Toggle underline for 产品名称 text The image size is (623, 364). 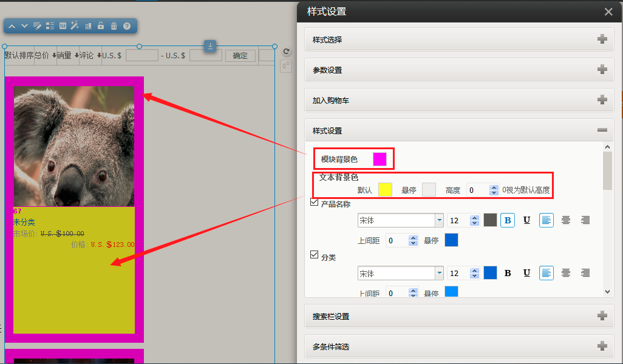(x=526, y=220)
